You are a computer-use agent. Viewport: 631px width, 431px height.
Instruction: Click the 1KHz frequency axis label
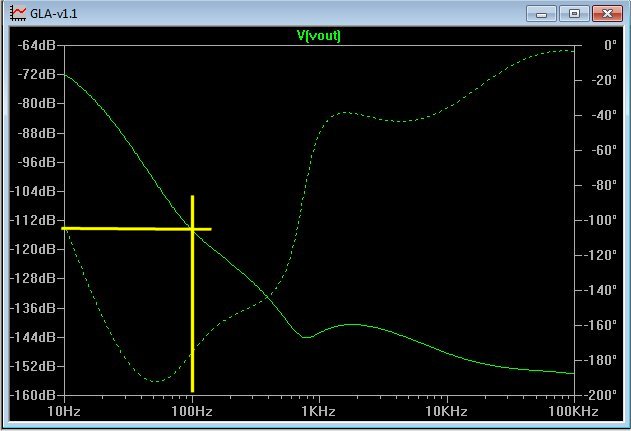click(x=319, y=412)
